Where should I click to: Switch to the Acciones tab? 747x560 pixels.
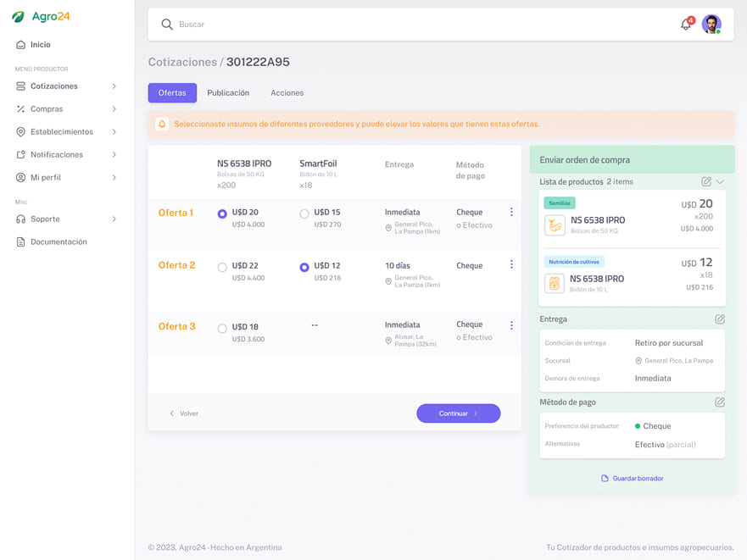[x=287, y=93]
